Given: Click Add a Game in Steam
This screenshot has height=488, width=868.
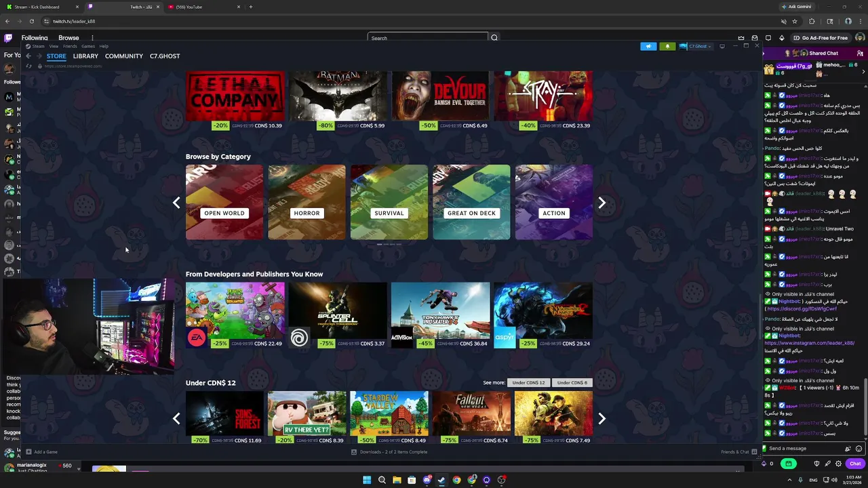Looking at the screenshot, I should tap(42, 452).
